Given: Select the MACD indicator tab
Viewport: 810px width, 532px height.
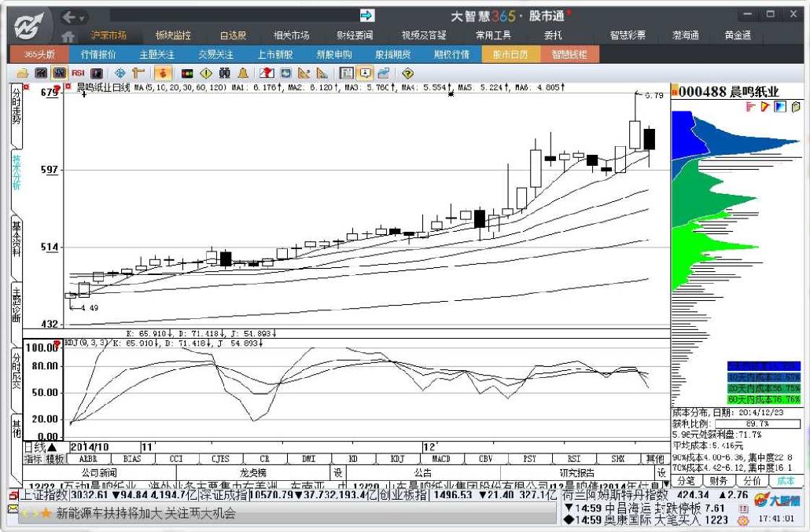Looking at the screenshot, I should coord(440,459).
